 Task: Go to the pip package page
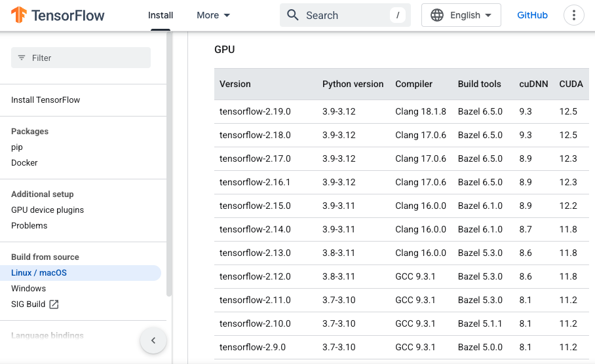17,147
